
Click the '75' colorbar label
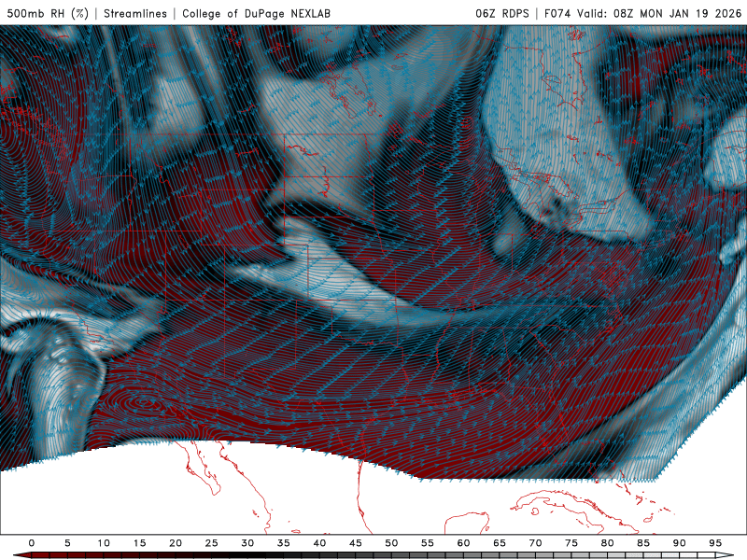[571, 543]
